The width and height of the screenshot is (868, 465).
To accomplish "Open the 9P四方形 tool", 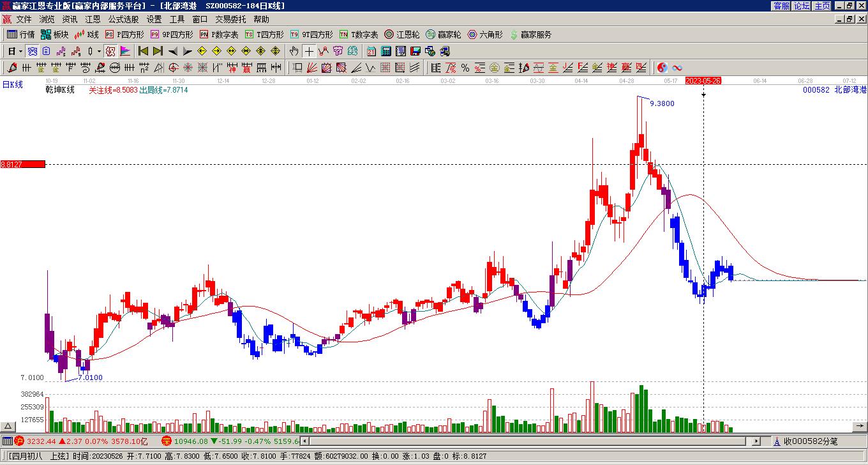I will [172, 34].
